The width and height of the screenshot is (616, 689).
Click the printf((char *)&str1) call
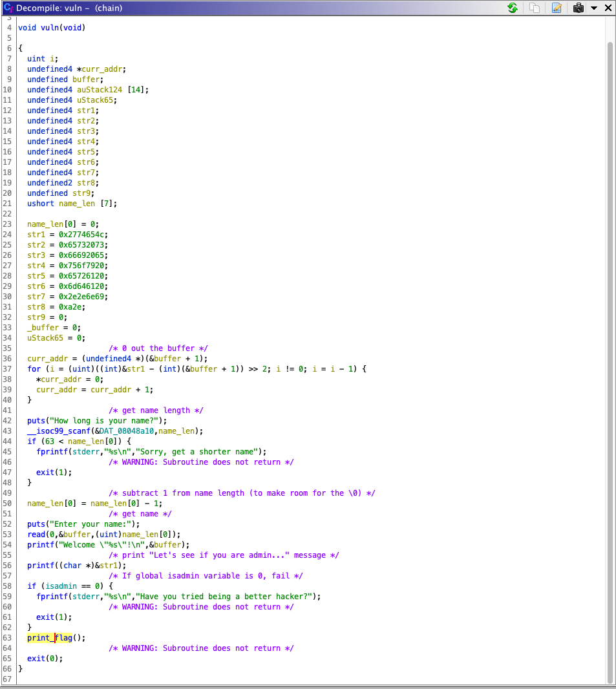click(x=76, y=566)
